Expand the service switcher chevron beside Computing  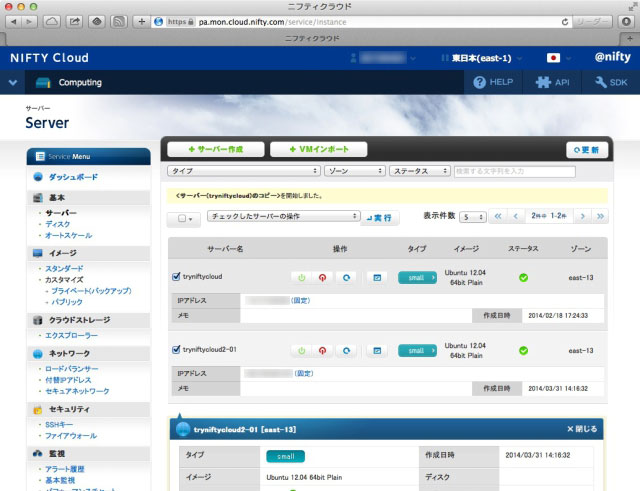pyautogui.click(x=13, y=83)
